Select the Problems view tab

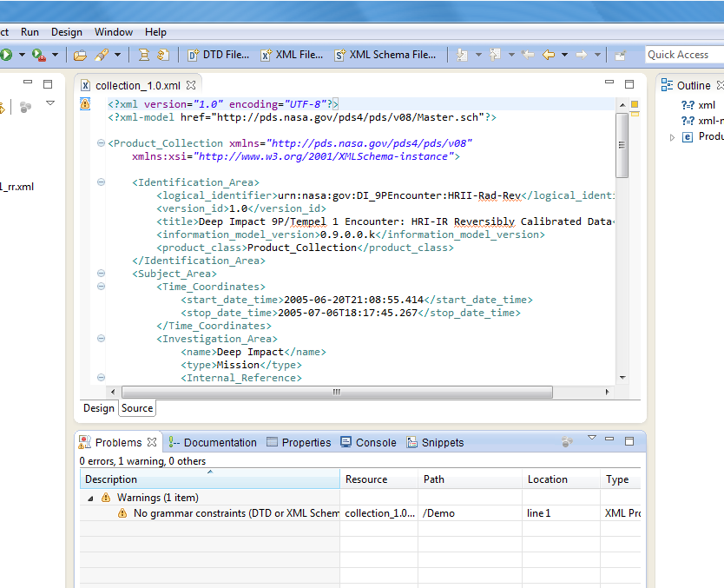click(118, 442)
